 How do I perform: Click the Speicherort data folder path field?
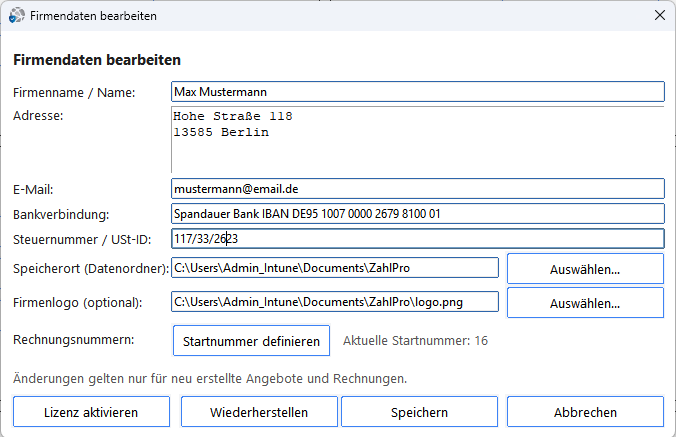(x=334, y=268)
